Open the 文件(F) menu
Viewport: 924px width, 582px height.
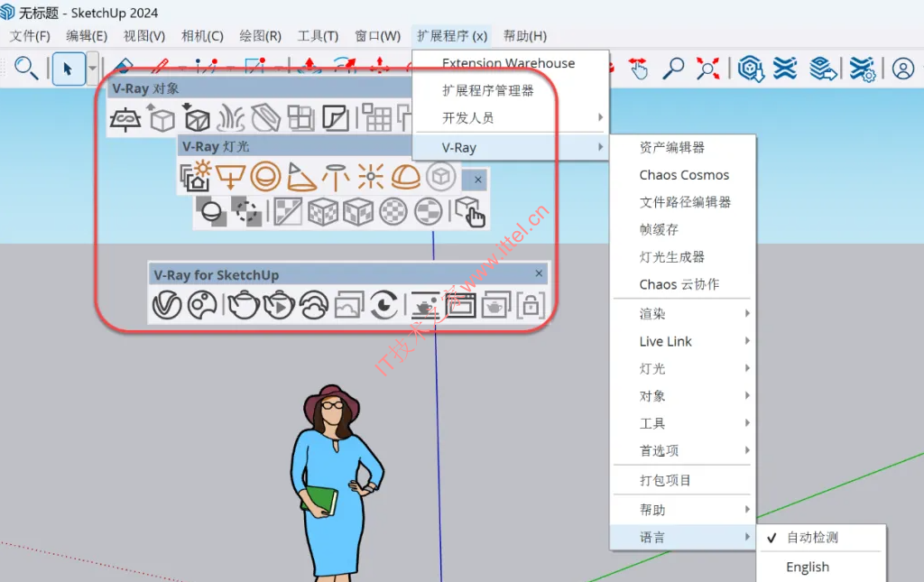tap(30, 36)
